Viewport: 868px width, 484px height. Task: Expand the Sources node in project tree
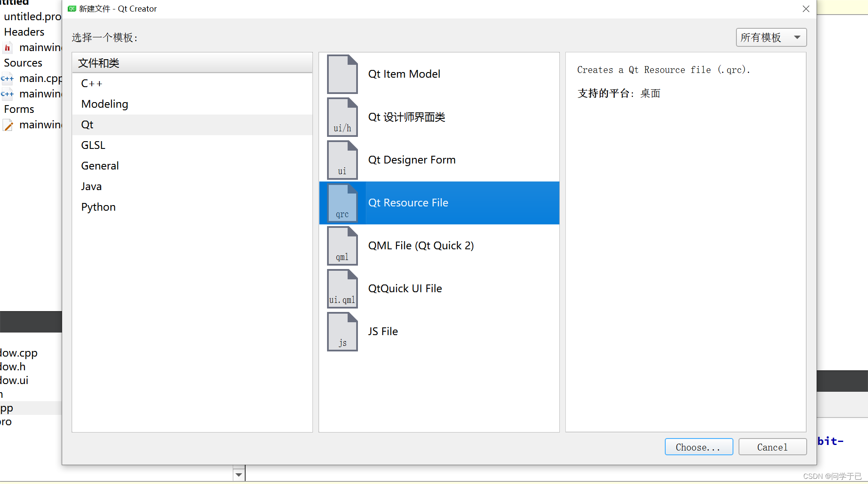tap(23, 63)
